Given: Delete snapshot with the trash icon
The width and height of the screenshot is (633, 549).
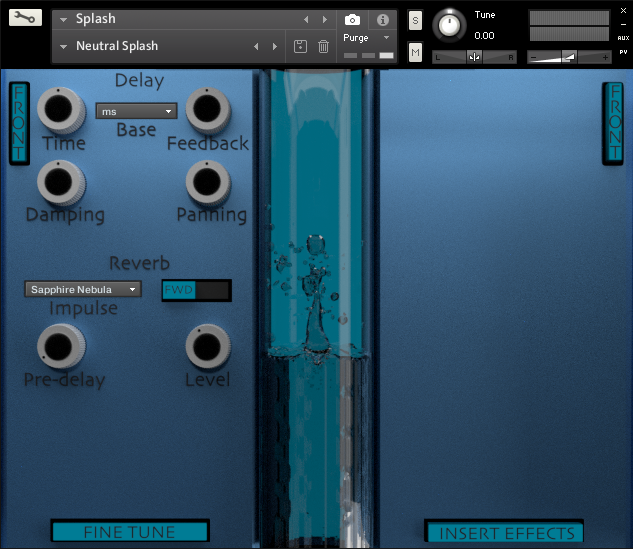Looking at the screenshot, I should coord(323,46).
